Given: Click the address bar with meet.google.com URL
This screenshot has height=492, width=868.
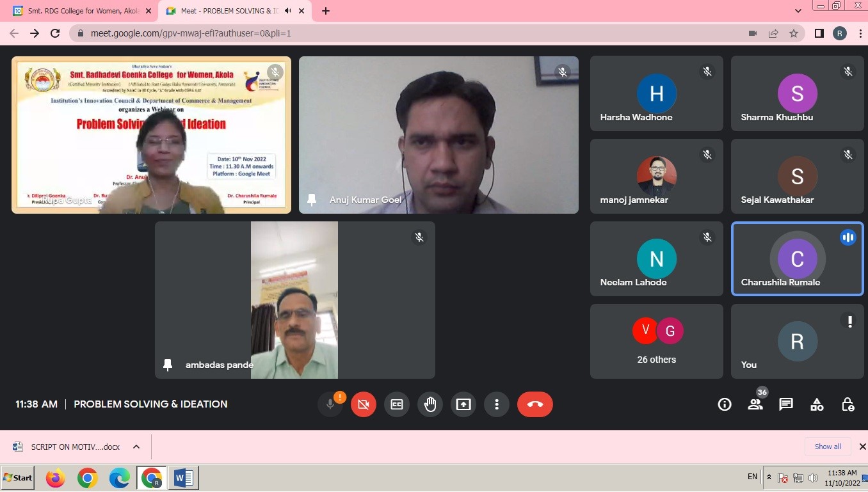Looking at the screenshot, I should (x=410, y=33).
